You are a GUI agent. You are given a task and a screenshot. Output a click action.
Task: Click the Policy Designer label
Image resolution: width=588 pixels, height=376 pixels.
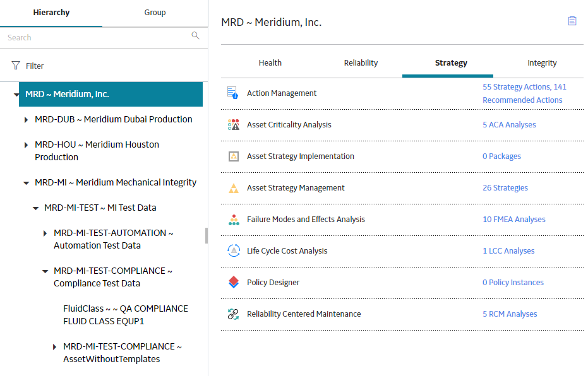pyautogui.click(x=273, y=282)
